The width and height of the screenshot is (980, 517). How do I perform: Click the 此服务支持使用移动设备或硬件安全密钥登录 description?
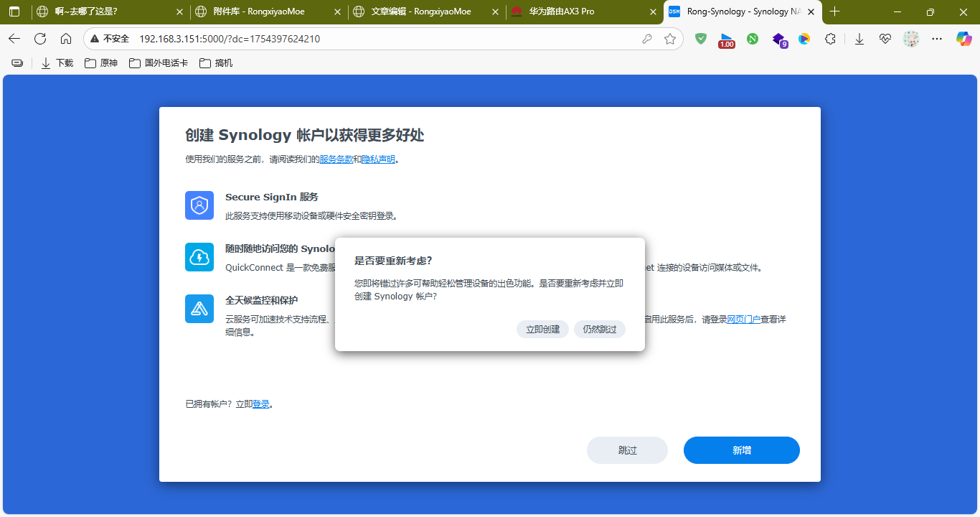click(311, 215)
